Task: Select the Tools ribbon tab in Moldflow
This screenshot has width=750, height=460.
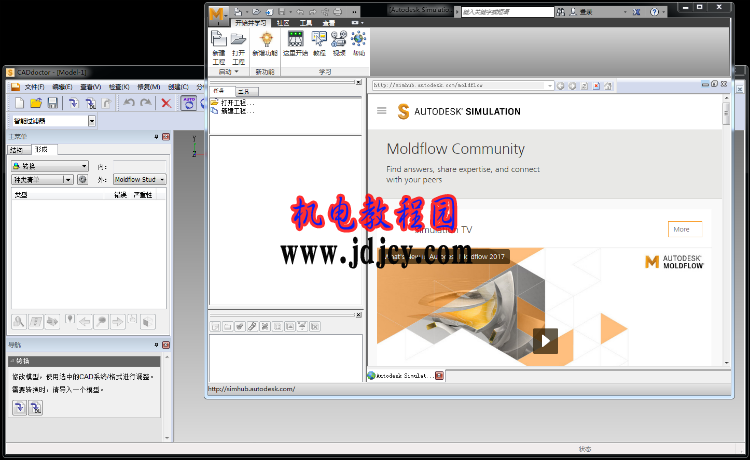Action: [x=306, y=23]
